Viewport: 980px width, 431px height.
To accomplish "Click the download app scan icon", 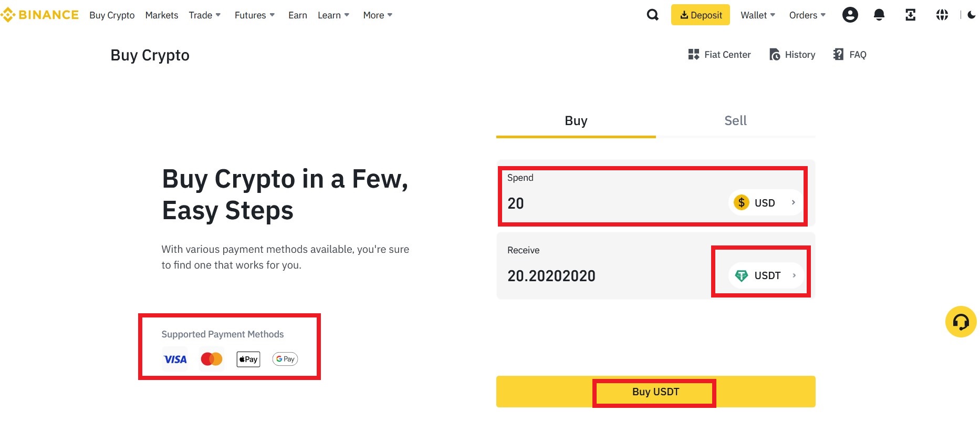I will click(x=910, y=15).
